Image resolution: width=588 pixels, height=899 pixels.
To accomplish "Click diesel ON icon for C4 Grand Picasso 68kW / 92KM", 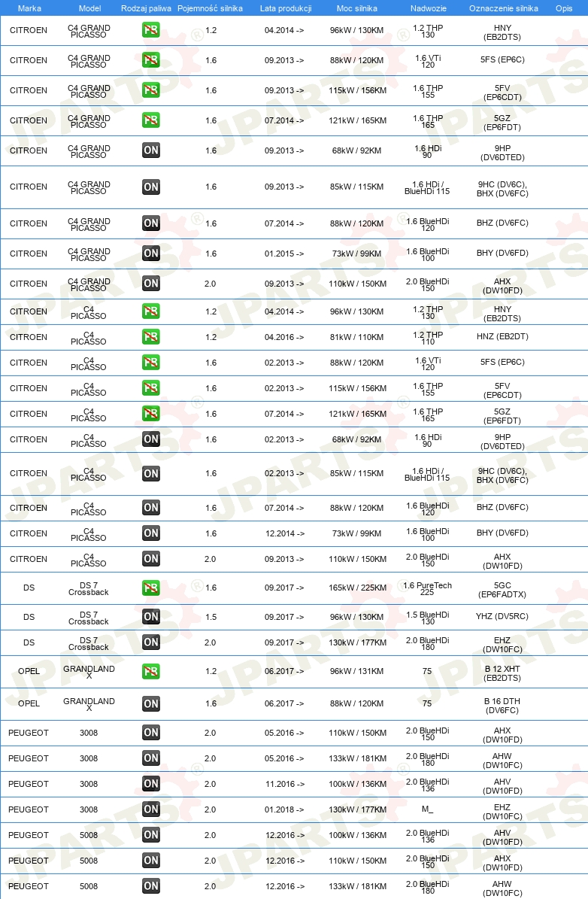I will (x=150, y=150).
